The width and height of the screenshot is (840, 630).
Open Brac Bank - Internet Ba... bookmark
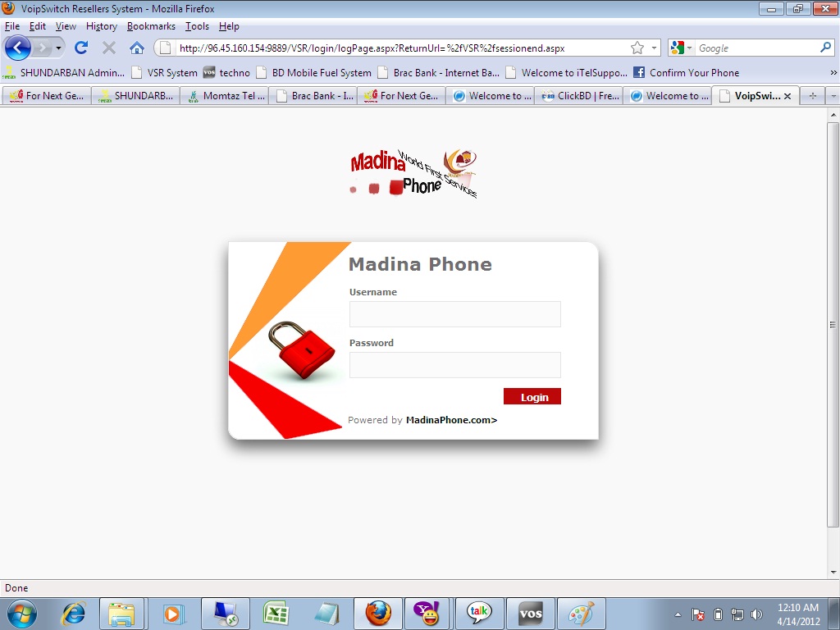tap(439, 72)
